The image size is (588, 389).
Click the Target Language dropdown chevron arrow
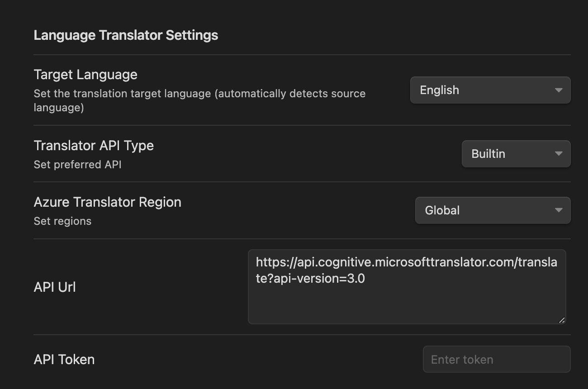(559, 90)
